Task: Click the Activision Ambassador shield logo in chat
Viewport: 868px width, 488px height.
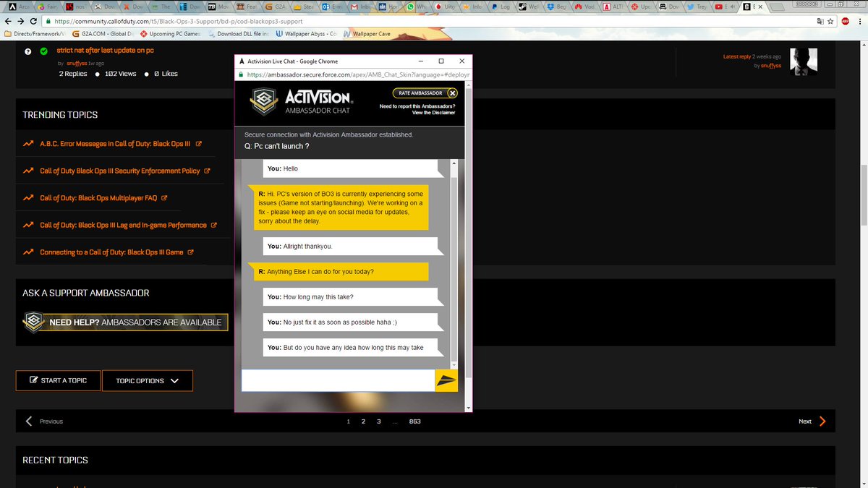Action: (x=263, y=102)
